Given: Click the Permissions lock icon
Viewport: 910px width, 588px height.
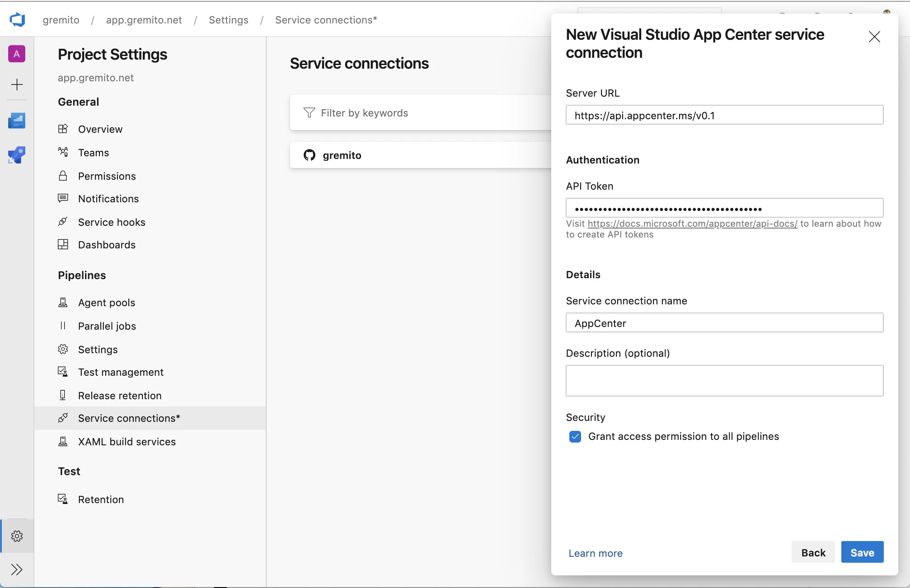Looking at the screenshot, I should click(x=63, y=176).
